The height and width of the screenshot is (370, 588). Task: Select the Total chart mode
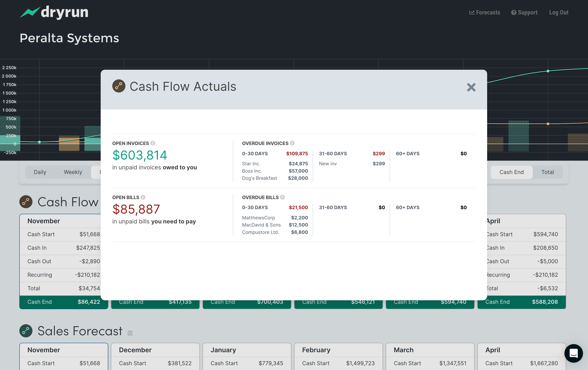point(547,172)
